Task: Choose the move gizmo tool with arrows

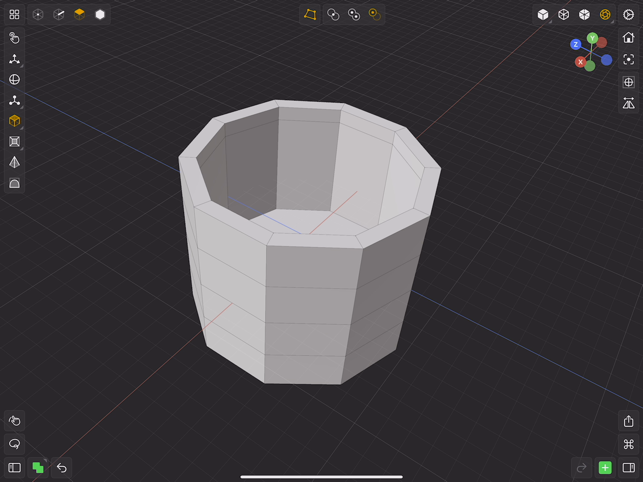Action: (x=14, y=59)
